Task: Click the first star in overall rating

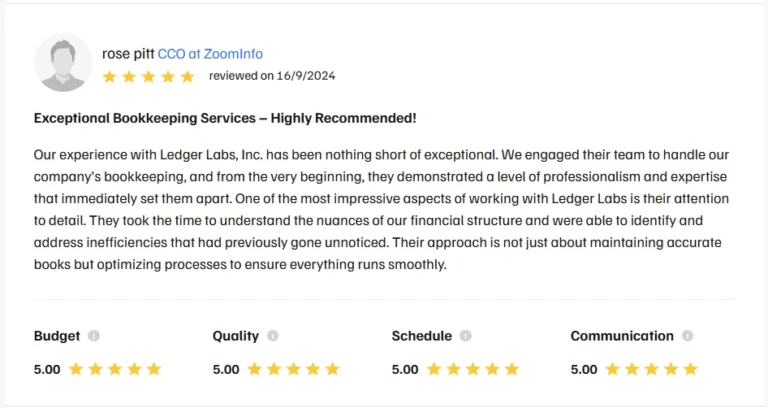Action: (x=110, y=76)
